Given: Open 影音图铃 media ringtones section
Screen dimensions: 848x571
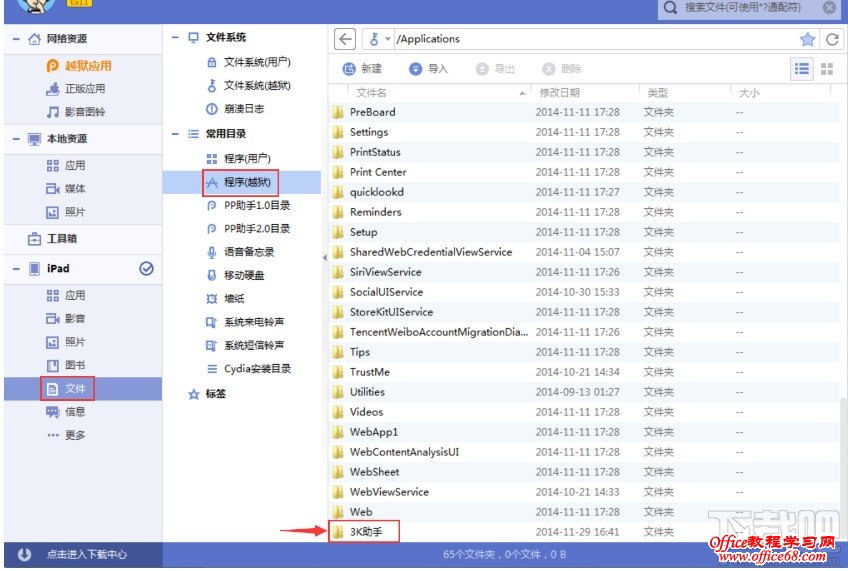Looking at the screenshot, I should (x=76, y=112).
